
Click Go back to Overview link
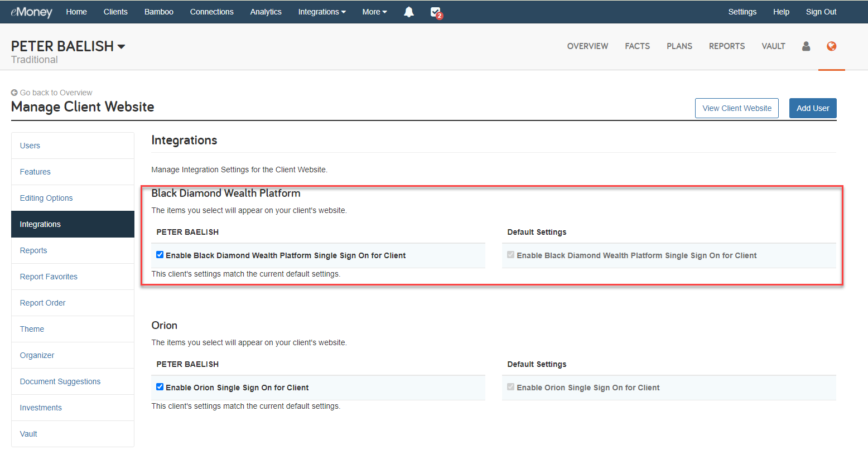56,93
